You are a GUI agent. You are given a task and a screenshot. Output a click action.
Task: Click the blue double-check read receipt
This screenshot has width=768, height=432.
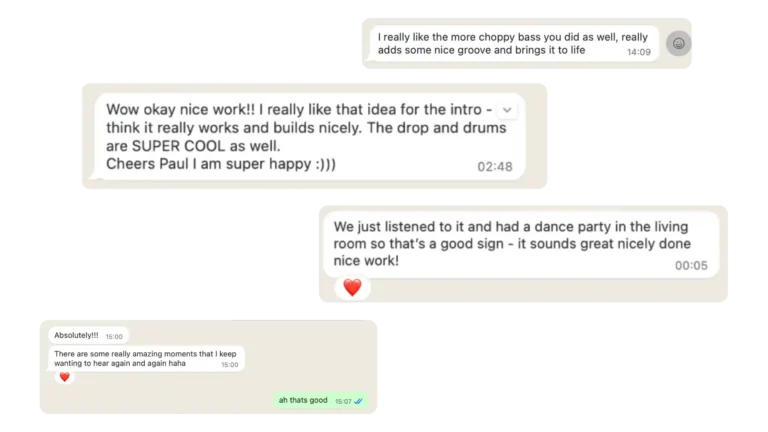click(x=359, y=401)
